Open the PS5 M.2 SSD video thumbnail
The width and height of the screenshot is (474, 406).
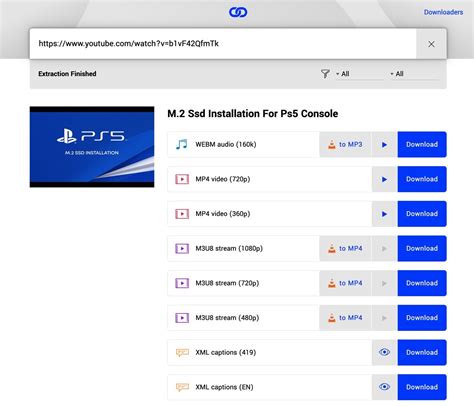pos(92,147)
